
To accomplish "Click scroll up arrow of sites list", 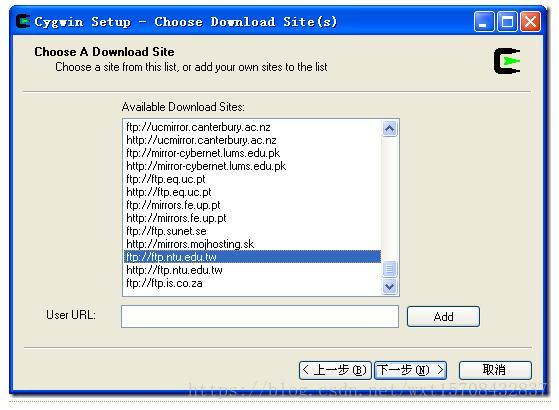I will tap(389, 129).
